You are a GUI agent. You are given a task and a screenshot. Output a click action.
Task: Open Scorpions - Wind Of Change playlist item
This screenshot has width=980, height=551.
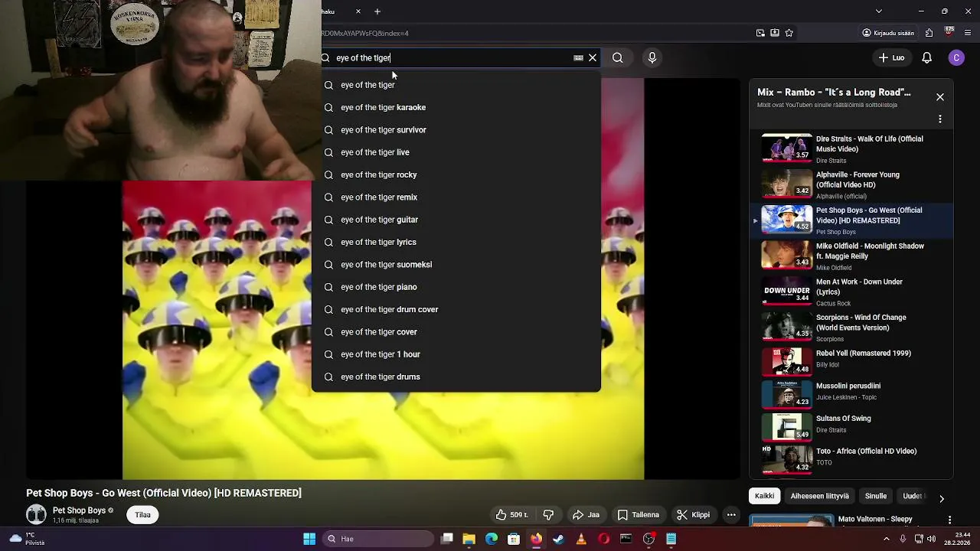851,328
